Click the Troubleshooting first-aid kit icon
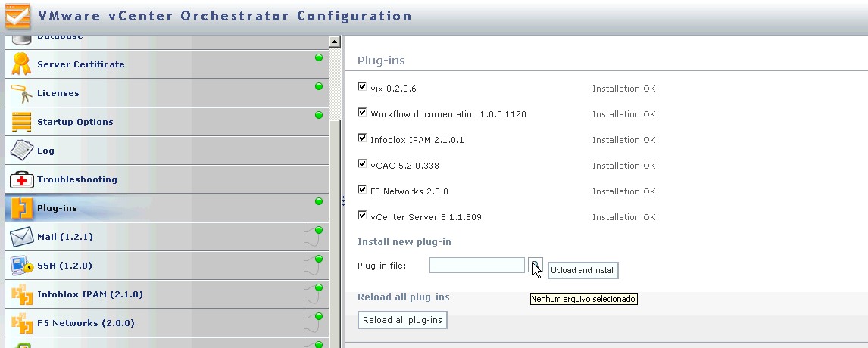Image resolution: width=868 pixels, height=348 pixels. pyautogui.click(x=21, y=179)
